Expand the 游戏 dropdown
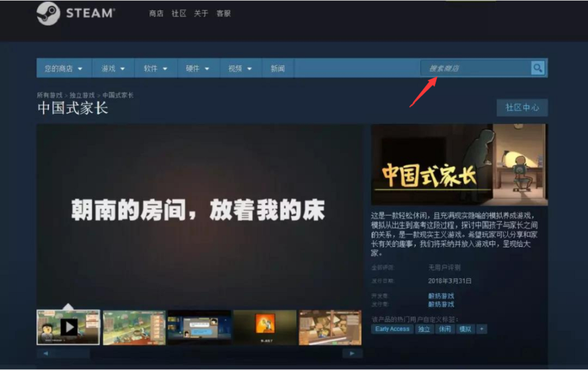This screenshot has height=370, width=588. click(x=113, y=69)
